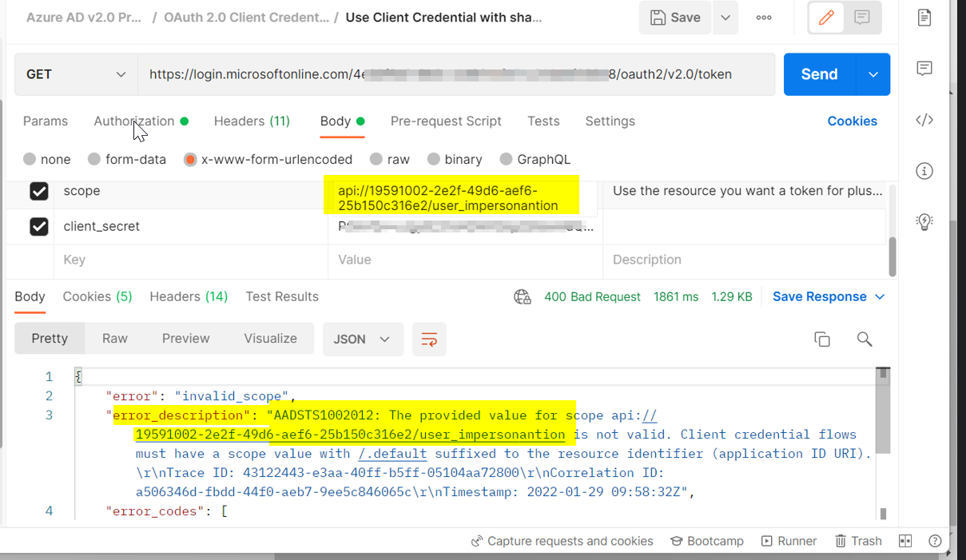This screenshot has width=966, height=560.
Task: Click the 1861 ms response time
Action: (x=676, y=297)
